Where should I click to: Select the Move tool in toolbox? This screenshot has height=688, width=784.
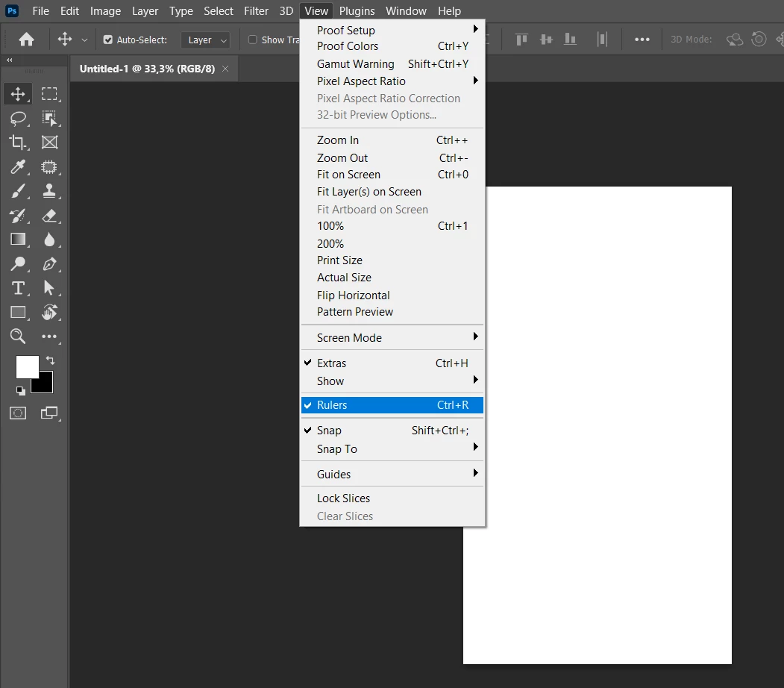tap(18, 94)
